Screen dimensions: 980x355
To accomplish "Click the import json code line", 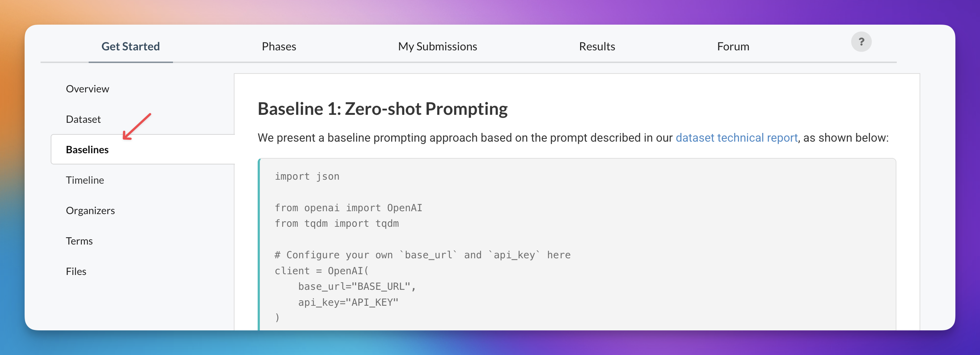I will tap(307, 176).
